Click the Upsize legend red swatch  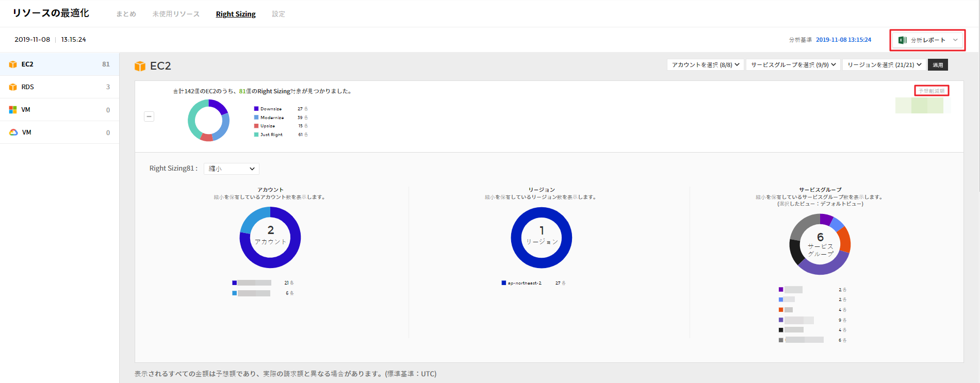(x=256, y=126)
